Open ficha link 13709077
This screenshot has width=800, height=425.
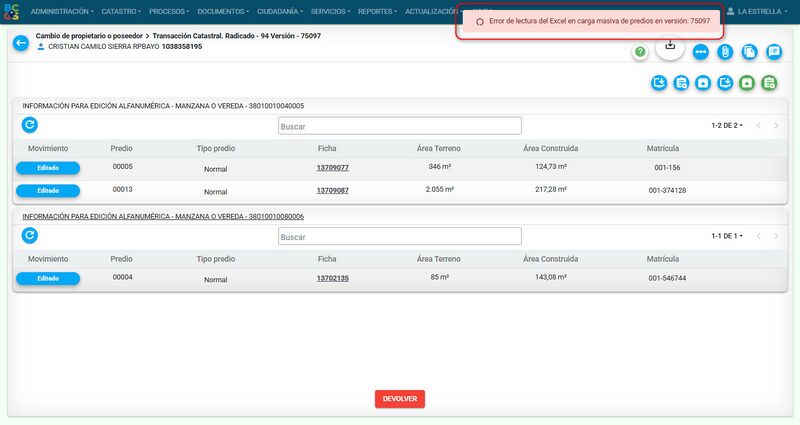(x=333, y=167)
